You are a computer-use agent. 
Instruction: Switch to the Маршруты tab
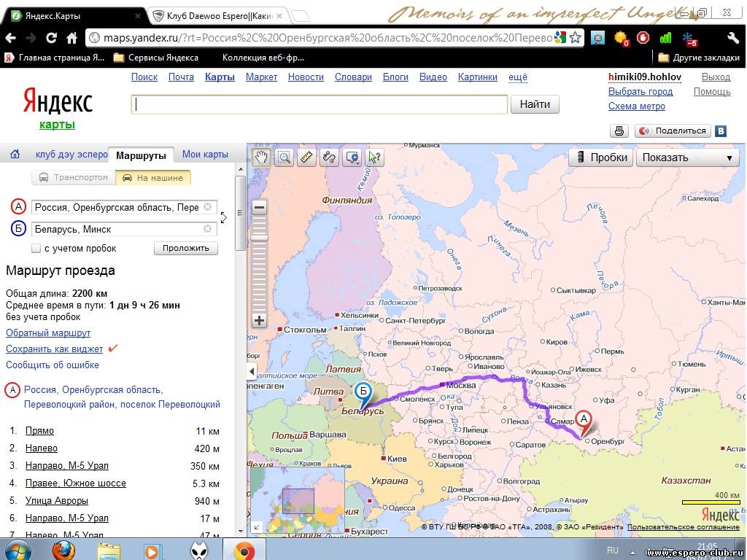click(141, 155)
